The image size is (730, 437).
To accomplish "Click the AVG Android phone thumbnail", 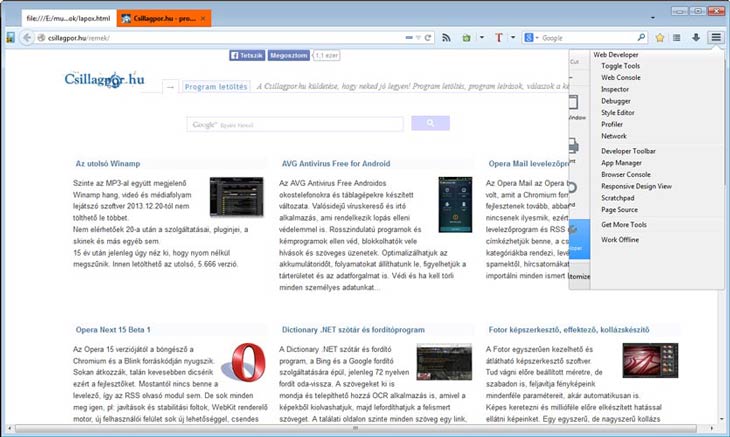I will tap(455, 204).
